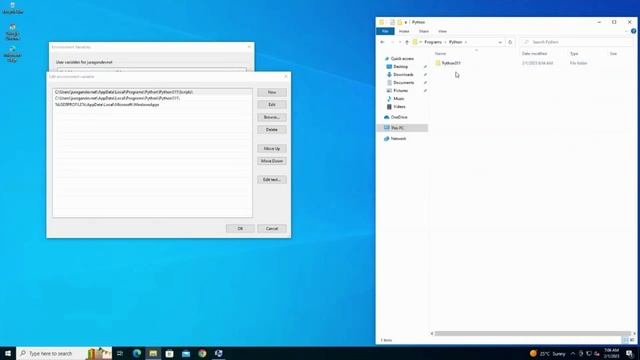Open the Home ribbon tab in File Explorer
Image resolution: width=640 pixels, height=360 pixels.
pos(404,31)
